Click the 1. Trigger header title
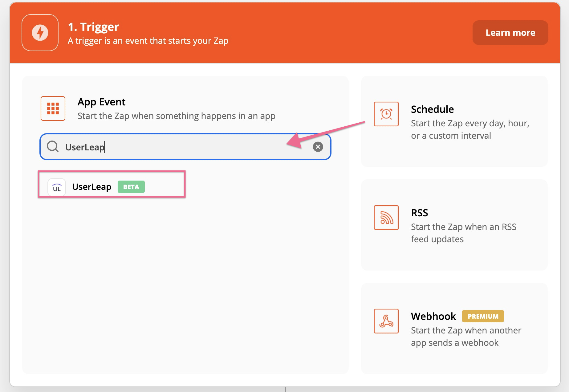 point(93,27)
